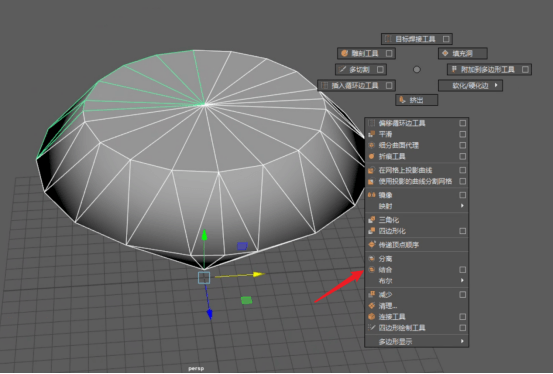
Task: Click the 折痕工具 (Crease Tool) icon
Action: pyautogui.click(x=371, y=156)
